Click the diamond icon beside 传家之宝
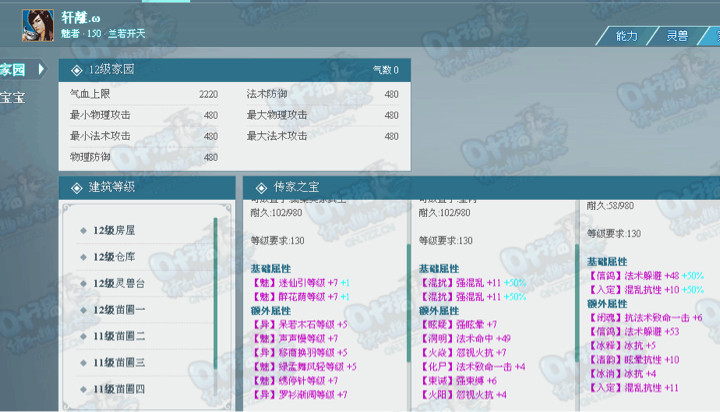The image size is (720, 412). coord(260,187)
